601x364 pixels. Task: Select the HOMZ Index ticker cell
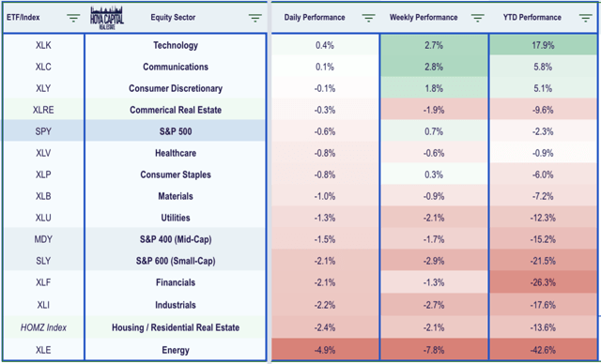point(43,327)
